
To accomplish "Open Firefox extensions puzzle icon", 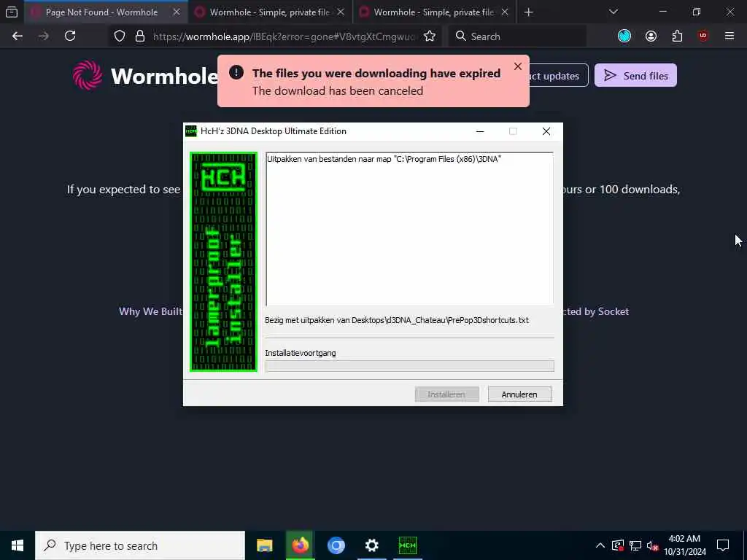I will (x=677, y=36).
